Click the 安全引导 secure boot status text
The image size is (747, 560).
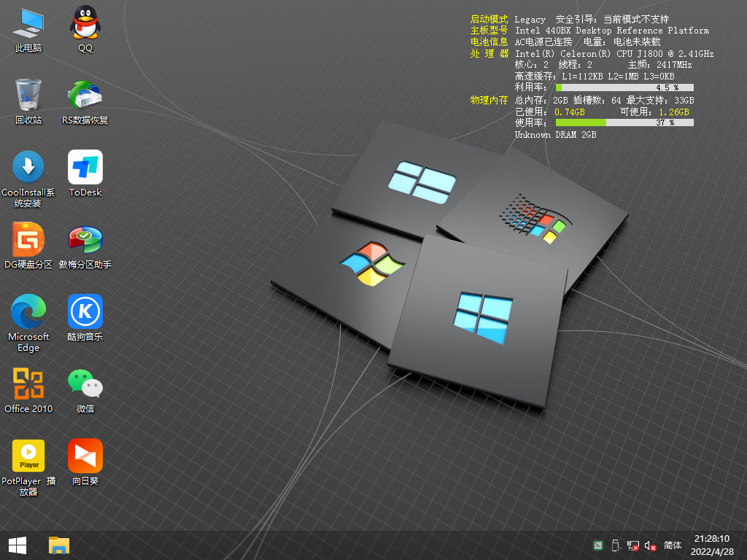click(612, 20)
